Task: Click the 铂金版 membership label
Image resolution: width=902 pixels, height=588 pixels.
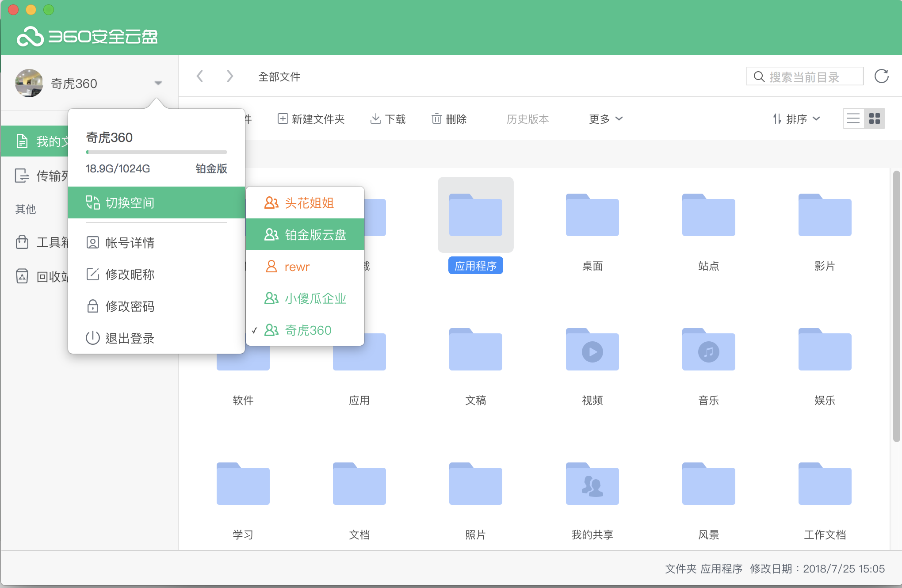Action: click(x=211, y=168)
